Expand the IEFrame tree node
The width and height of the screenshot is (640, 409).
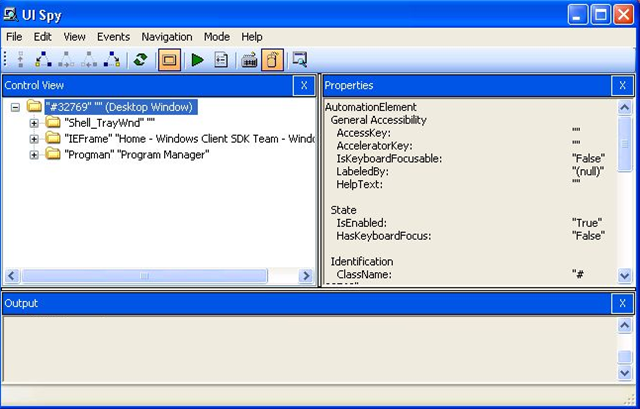coord(34,139)
